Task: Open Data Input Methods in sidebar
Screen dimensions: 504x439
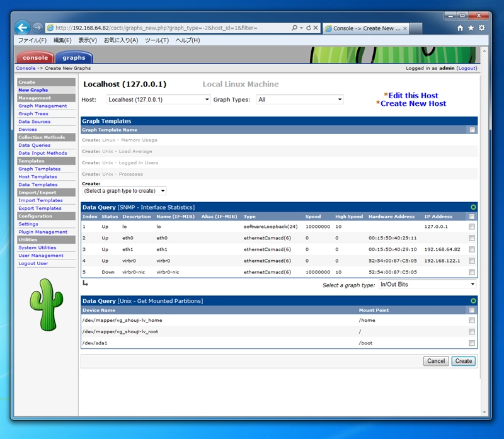Action: pos(43,153)
